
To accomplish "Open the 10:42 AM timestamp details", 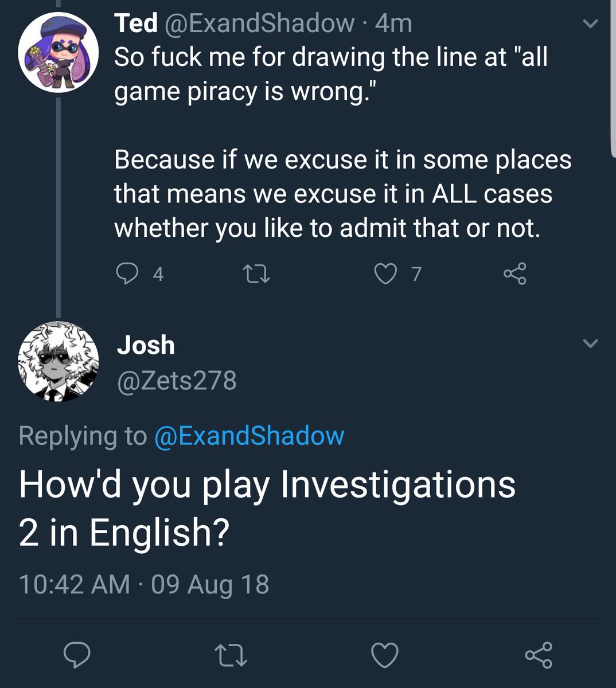I will tap(144, 584).
